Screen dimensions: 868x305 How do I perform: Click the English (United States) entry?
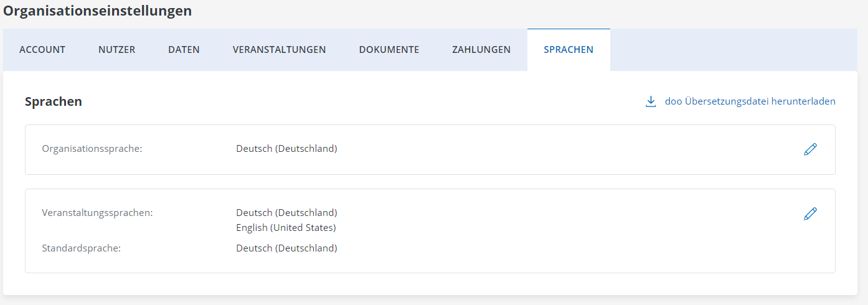pos(286,228)
